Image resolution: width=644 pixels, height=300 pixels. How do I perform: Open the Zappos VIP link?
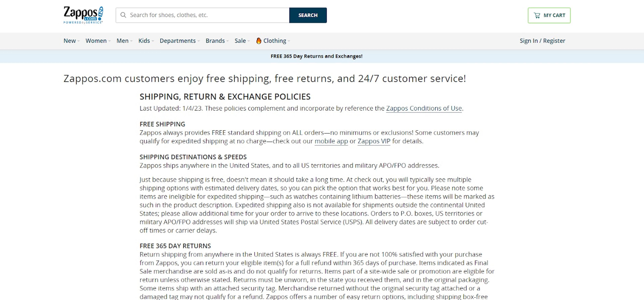[x=373, y=141]
